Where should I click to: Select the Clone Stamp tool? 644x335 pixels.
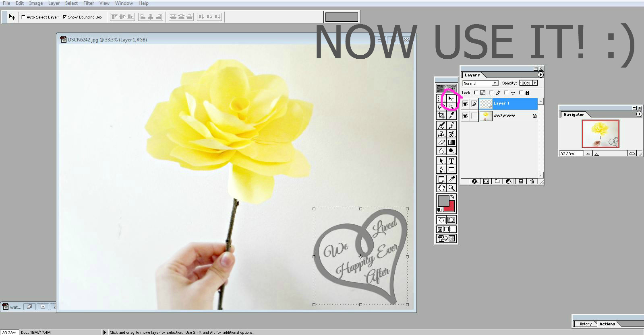(441, 134)
